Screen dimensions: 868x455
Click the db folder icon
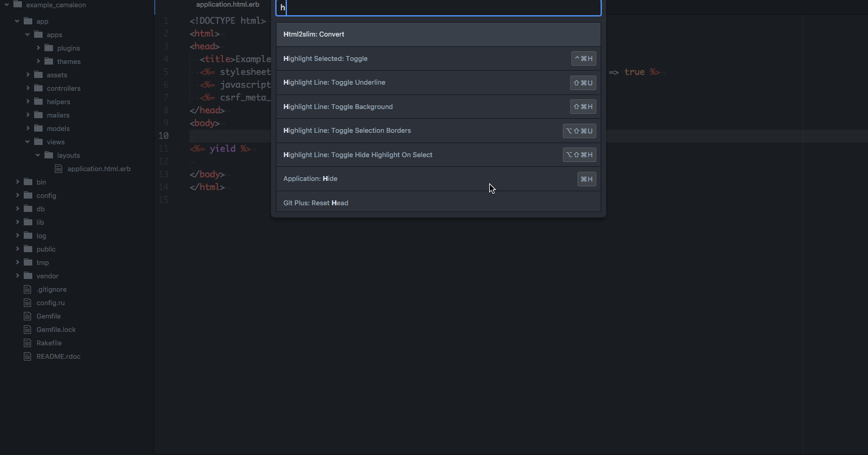tap(28, 209)
